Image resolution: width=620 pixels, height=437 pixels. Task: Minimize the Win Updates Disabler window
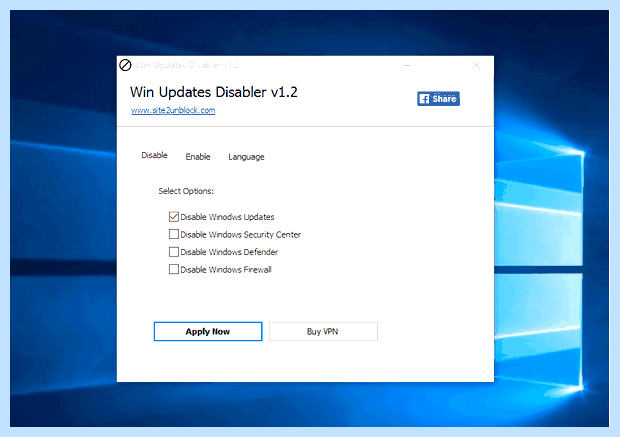coord(406,65)
